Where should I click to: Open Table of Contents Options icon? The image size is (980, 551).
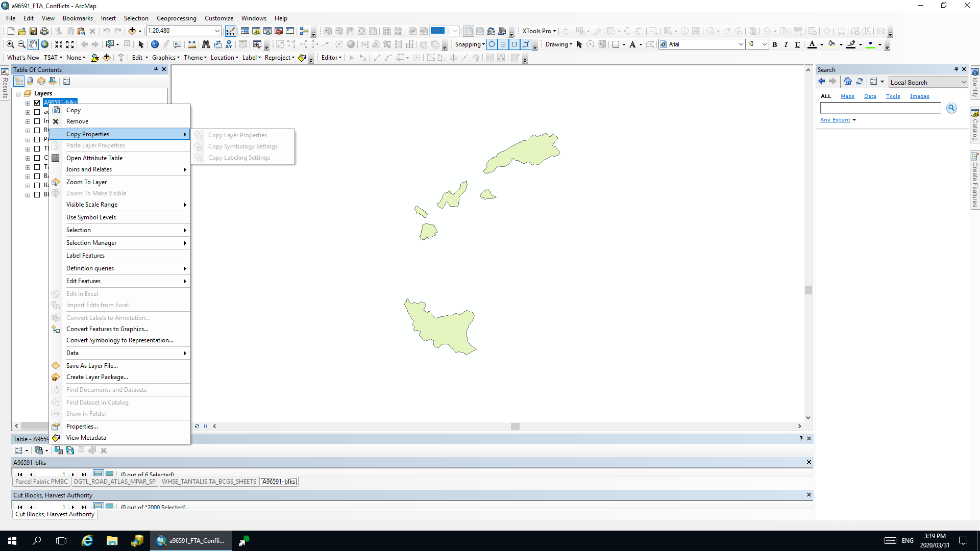67,81
